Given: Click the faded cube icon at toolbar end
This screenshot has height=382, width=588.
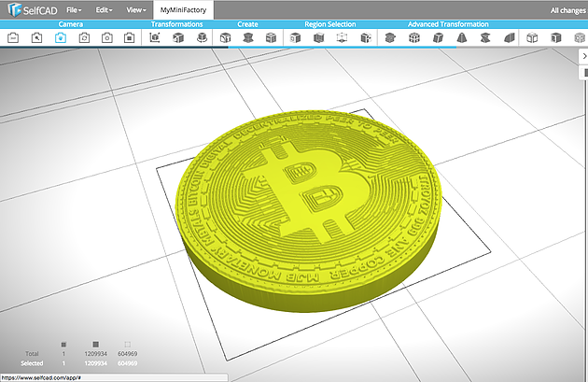Looking at the screenshot, I should [580, 37].
